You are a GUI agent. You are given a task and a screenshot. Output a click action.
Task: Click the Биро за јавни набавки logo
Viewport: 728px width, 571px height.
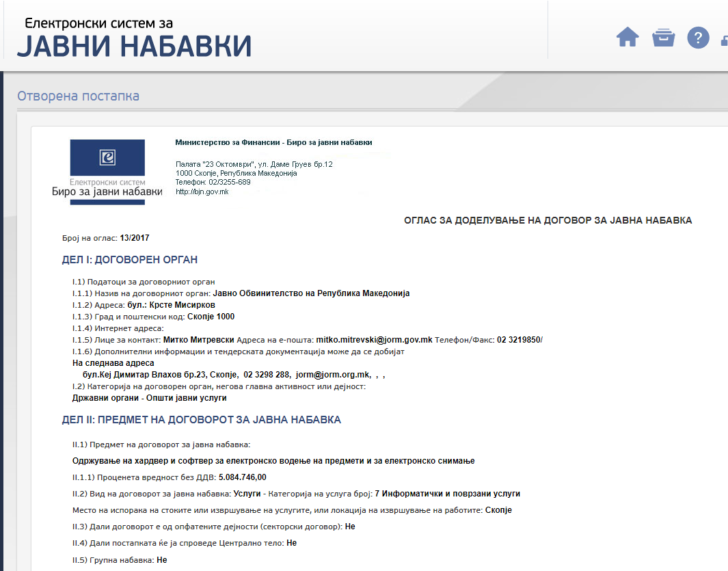107,168
